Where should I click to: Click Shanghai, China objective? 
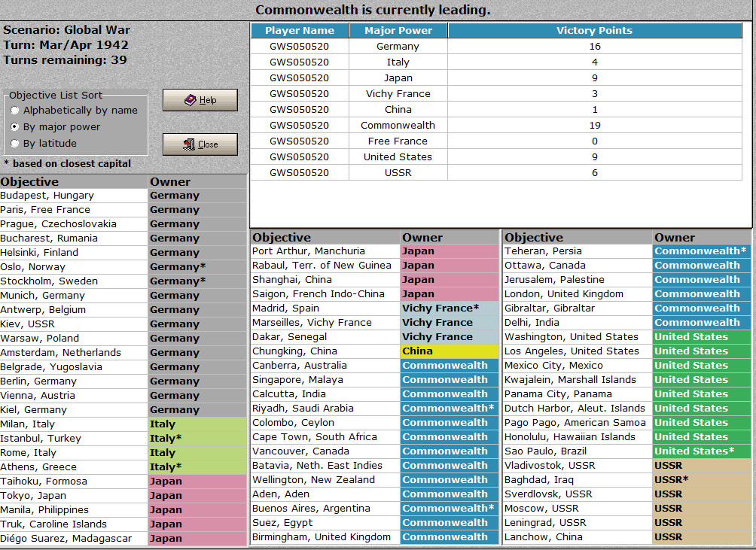click(x=325, y=279)
